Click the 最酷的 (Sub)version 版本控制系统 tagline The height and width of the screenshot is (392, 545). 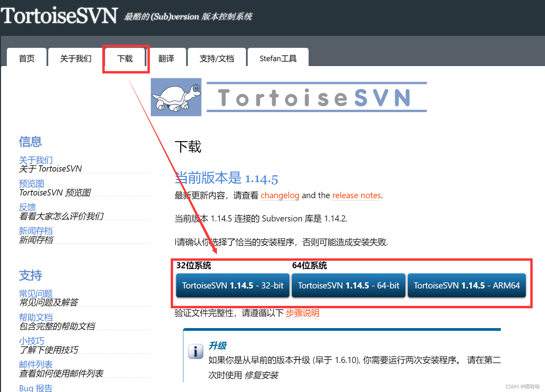pos(188,16)
